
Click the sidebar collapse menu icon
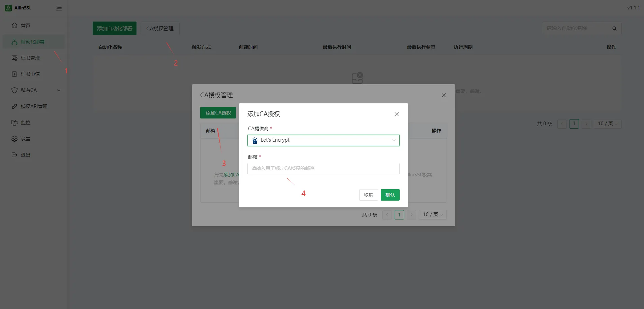click(59, 8)
